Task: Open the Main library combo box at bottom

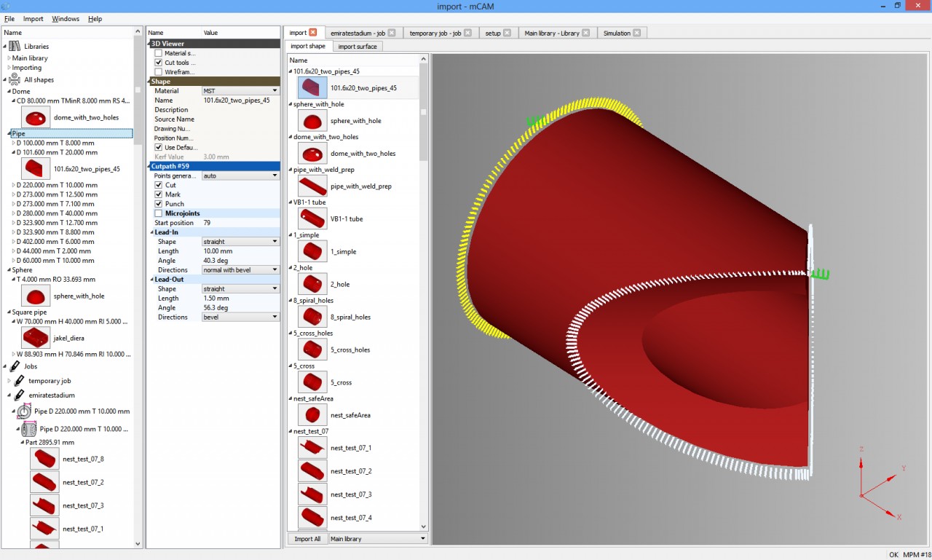Action: tap(378, 539)
